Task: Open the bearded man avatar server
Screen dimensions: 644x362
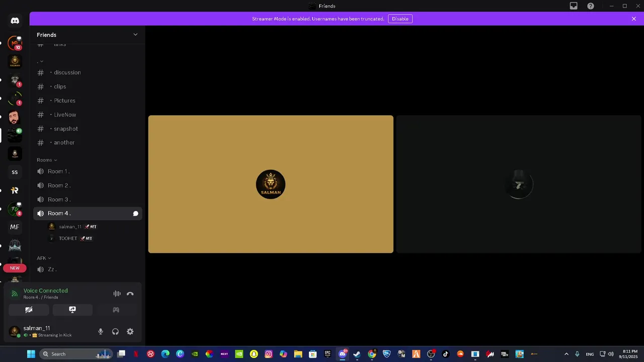Action: (15, 117)
